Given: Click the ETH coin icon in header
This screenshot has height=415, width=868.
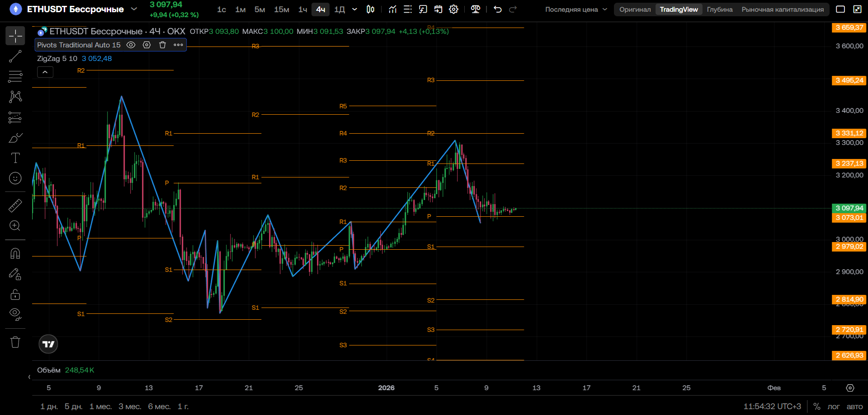Looking at the screenshot, I should click(16, 9).
